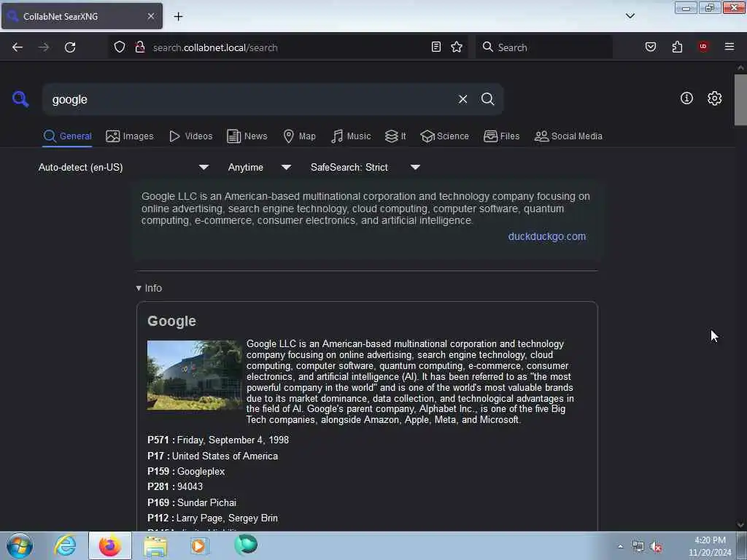Submit search with magnifier button
Viewport: 747px width, 560px height.
(x=487, y=99)
